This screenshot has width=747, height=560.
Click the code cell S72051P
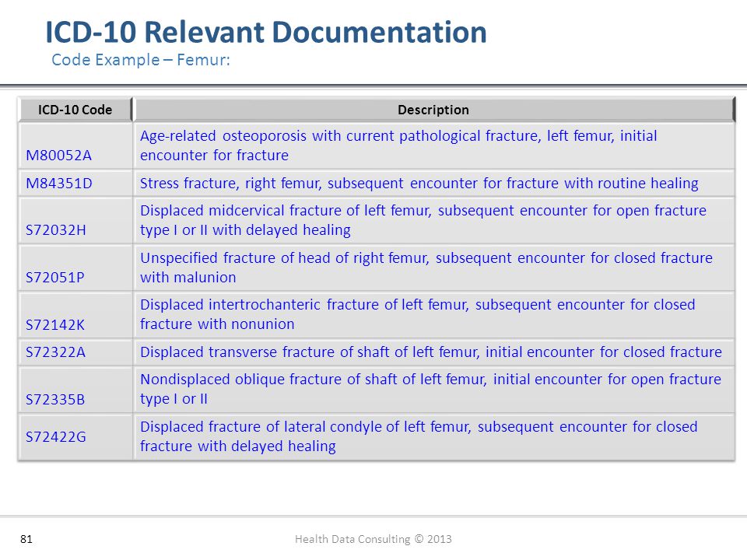click(x=75, y=268)
